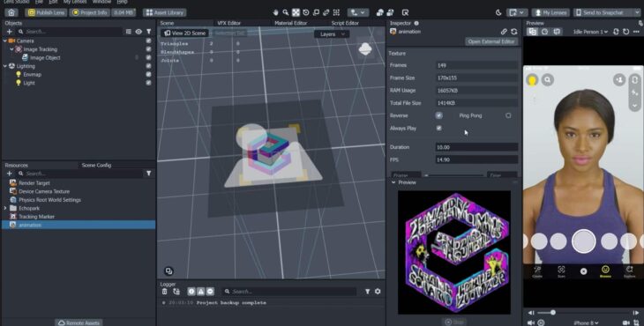Click the overlay icon at scene bottom-left

point(168,271)
